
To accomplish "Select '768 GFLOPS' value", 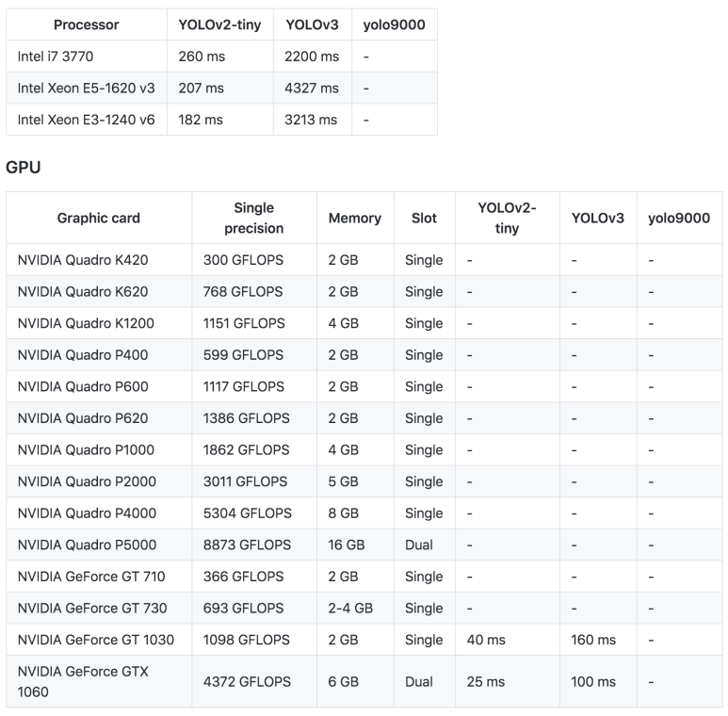I will pyautogui.click(x=243, y=292).
